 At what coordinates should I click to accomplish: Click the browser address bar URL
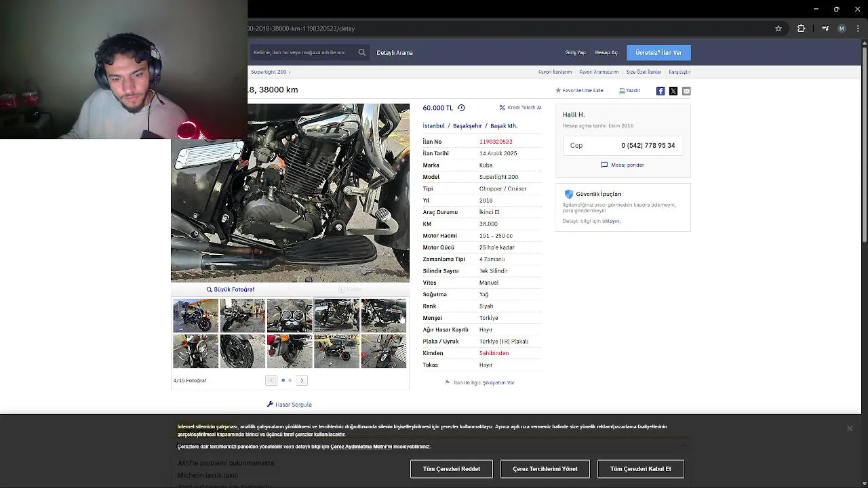tap(302, 28)
